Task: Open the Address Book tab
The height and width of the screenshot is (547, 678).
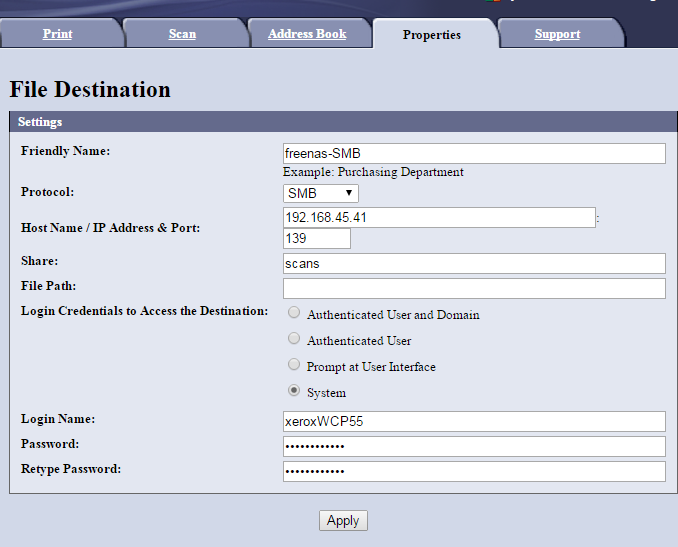Action: tap(307, 34)
